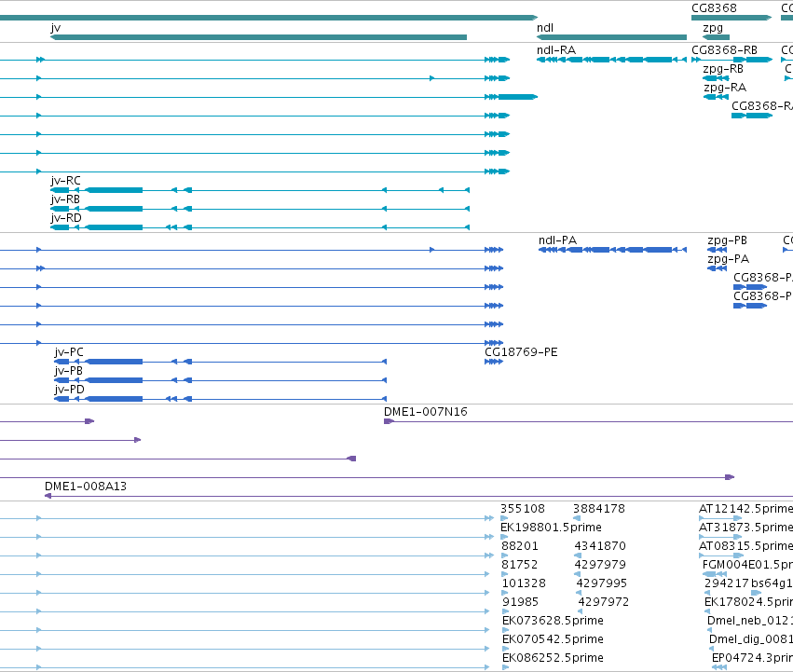Click the AT12142.5prime EST
The width and height of the screenshot is (793, 672).
click(x=720, y=518)
